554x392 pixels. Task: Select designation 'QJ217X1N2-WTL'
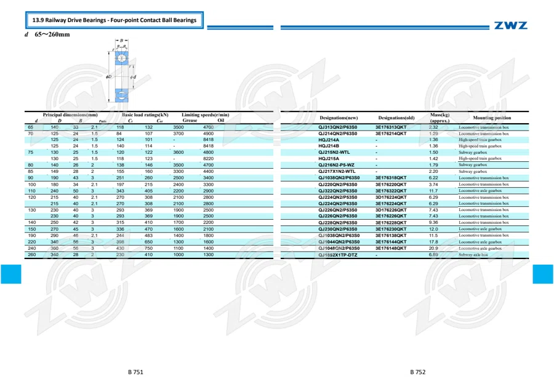click(x=337, y=171)
